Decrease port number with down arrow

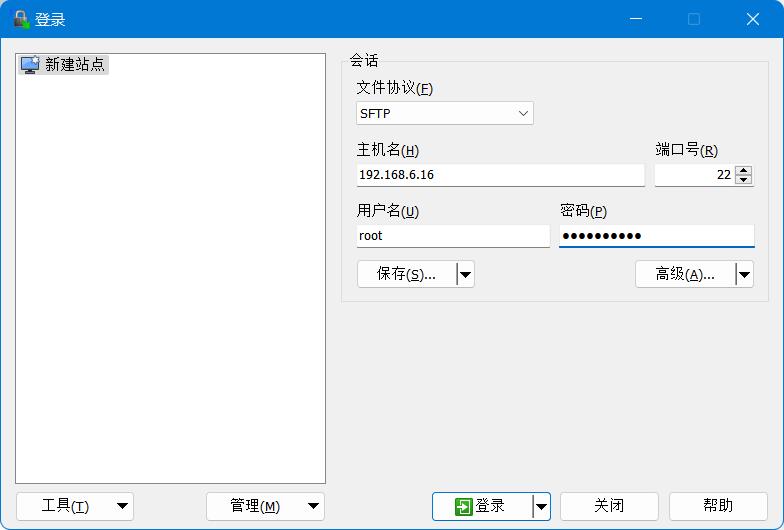coord(743,180)
